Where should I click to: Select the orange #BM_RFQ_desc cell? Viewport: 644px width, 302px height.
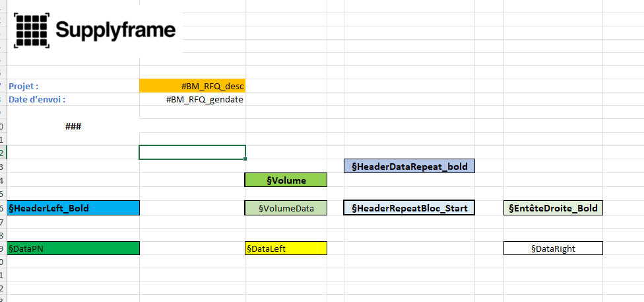pos(192,86)
